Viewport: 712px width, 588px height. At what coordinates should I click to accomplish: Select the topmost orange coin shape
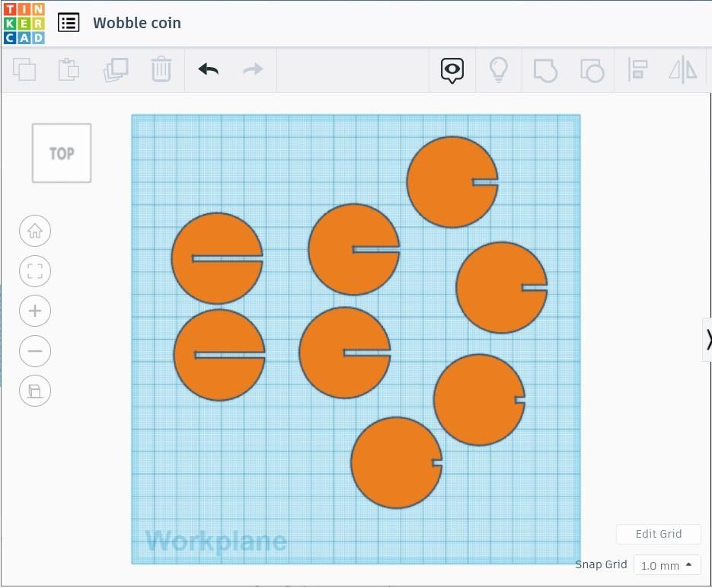(452, 182)
